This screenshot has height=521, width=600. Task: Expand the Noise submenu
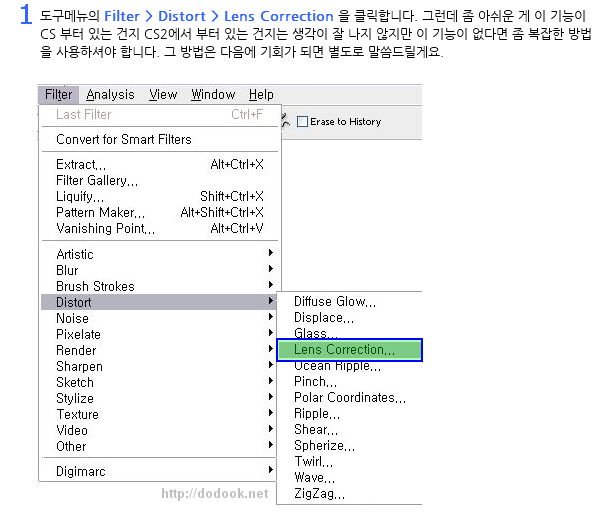159,318
